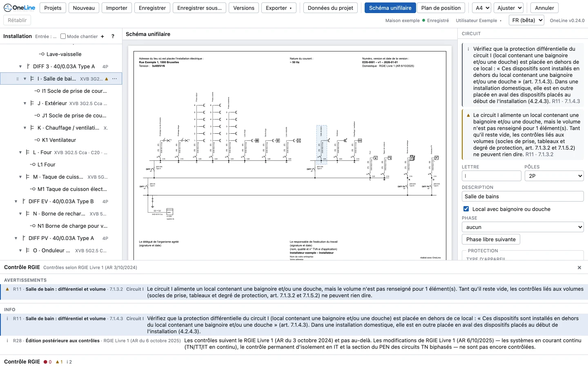Click the red error count indicator

point(48,362)
